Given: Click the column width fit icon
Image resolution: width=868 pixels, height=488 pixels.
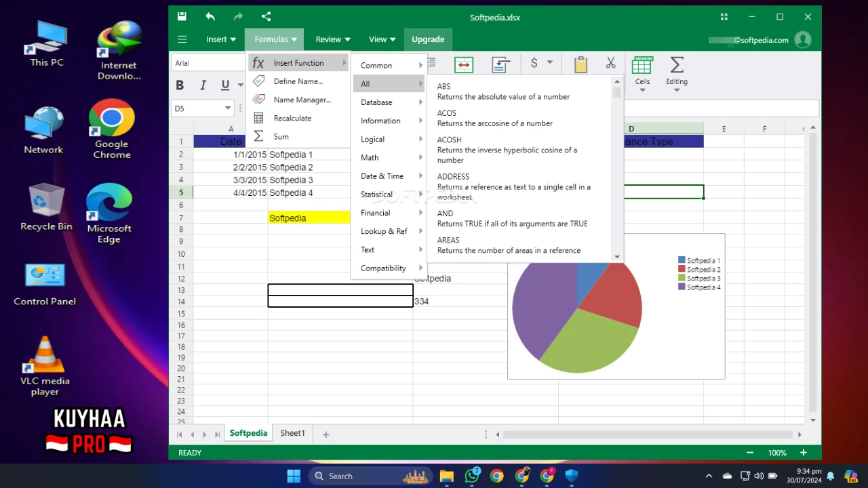Looking at the screenshot, I should pos(464,64).
